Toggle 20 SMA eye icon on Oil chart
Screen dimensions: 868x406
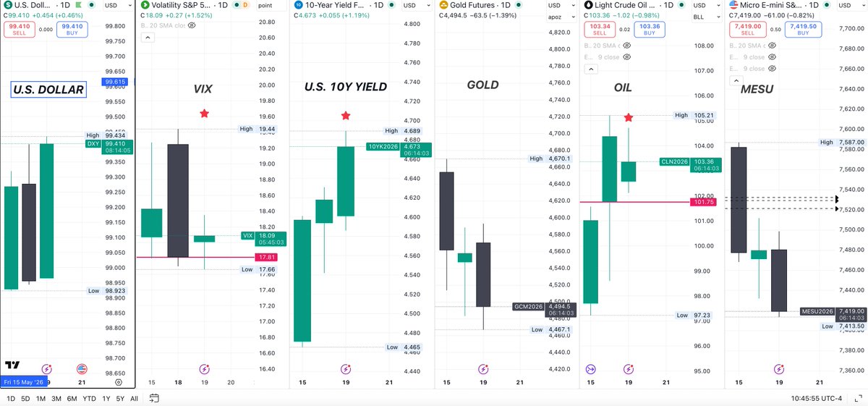pyautogui.click(x=627, y=46)
